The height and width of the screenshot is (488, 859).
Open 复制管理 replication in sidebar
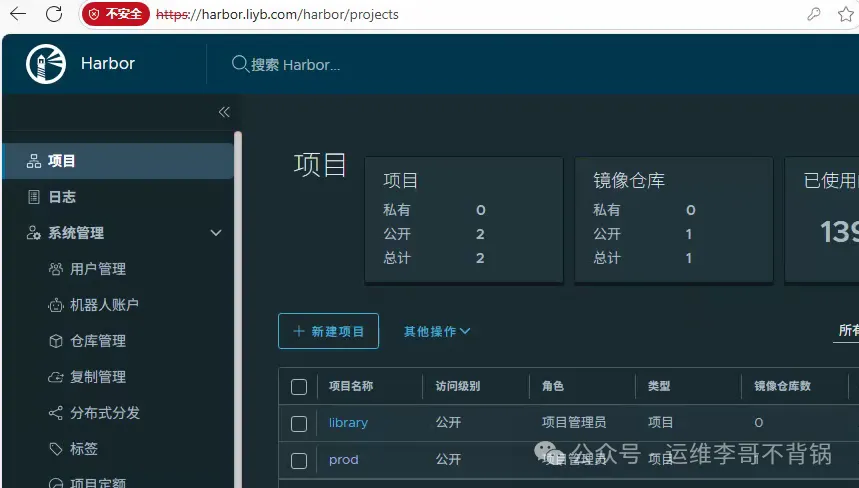tap(98, 377)
